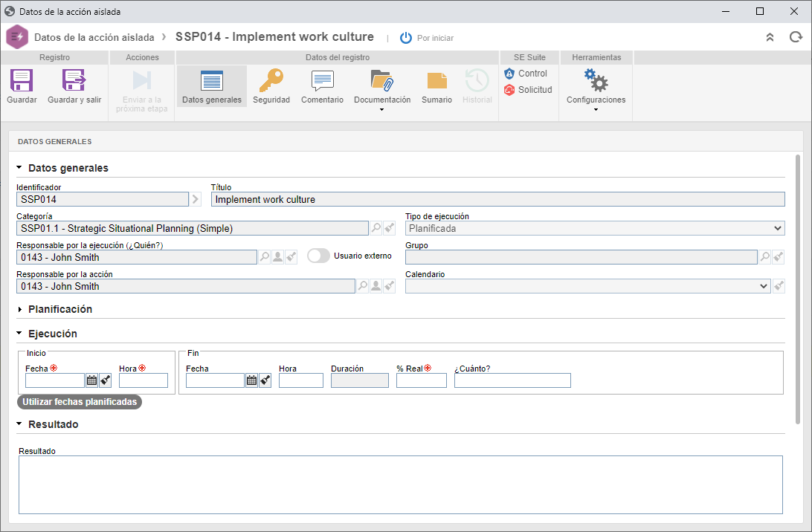Viewport: 812px width, 532px height.
Task: Click the Fin Hora input field
Action: (301, 380)
